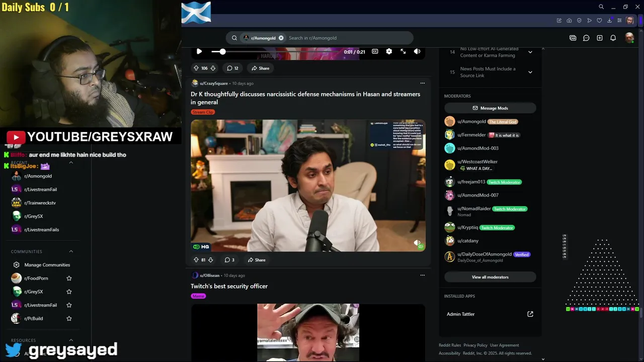Open the 3 comments on Dr K post
Screen dimensions: 644x362
tap(229, 260)
